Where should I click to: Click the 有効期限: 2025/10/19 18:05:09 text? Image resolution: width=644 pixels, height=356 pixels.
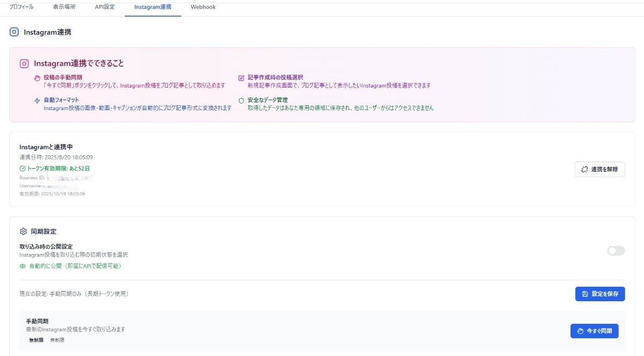pos(52,193)
